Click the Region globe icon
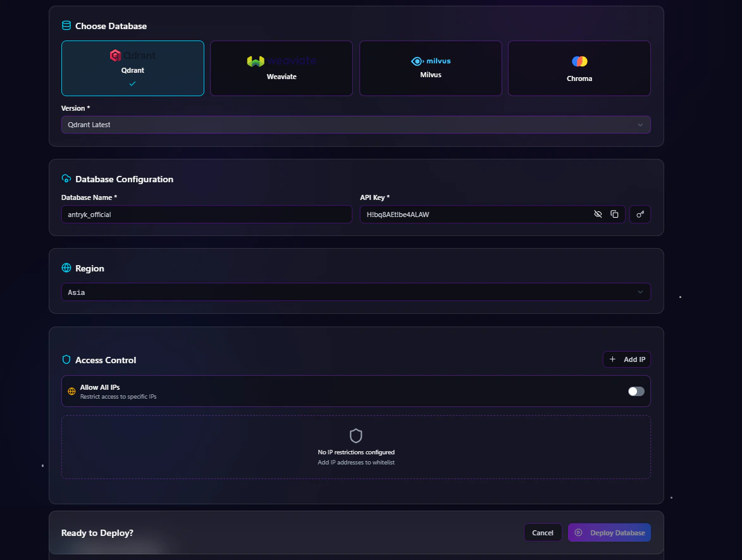 coord(66,268)
